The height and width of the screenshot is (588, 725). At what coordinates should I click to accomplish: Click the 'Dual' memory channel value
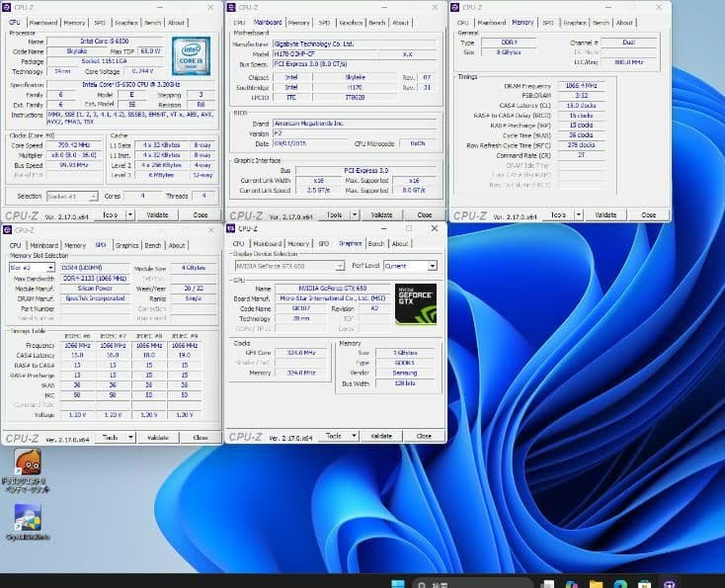point(628,42)
